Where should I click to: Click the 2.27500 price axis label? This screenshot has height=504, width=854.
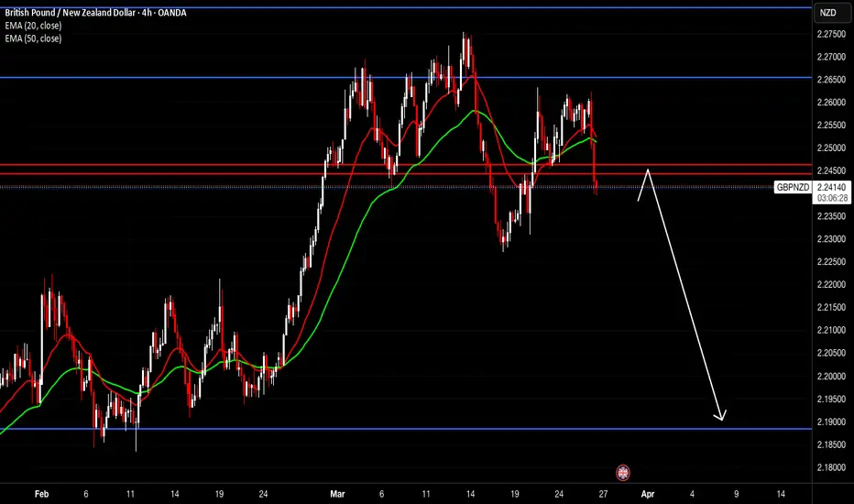(x=831, y=34)
